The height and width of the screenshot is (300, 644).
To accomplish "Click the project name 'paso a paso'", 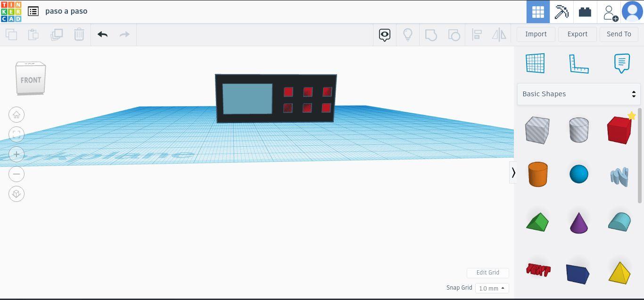I will pyautogui.click(x=66, y=11).
